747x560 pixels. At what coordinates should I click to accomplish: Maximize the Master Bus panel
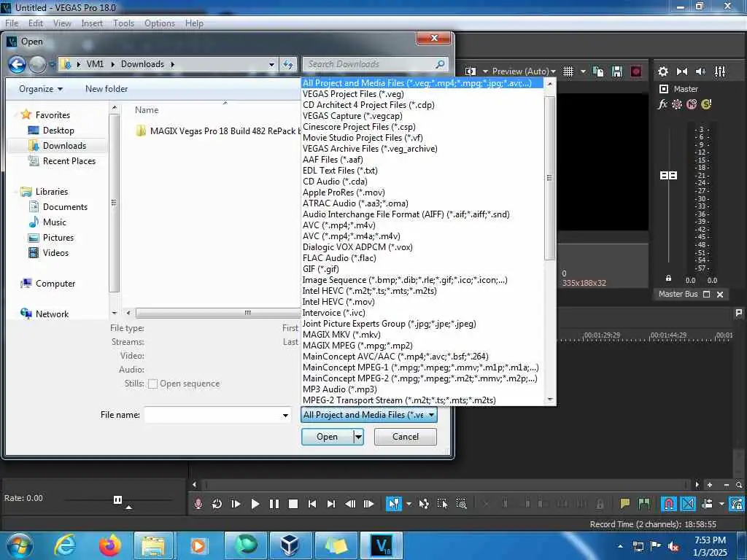[x=706, y=295]
